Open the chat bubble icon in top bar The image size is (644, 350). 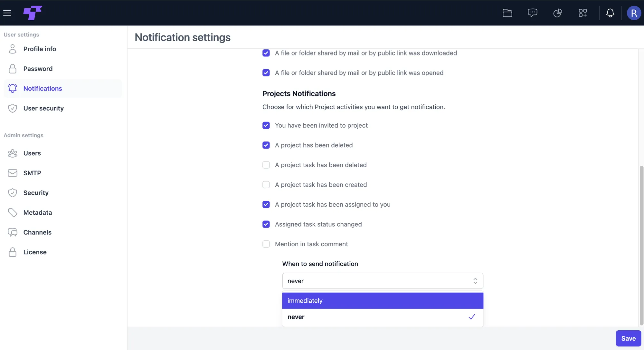tap(532, 13)
